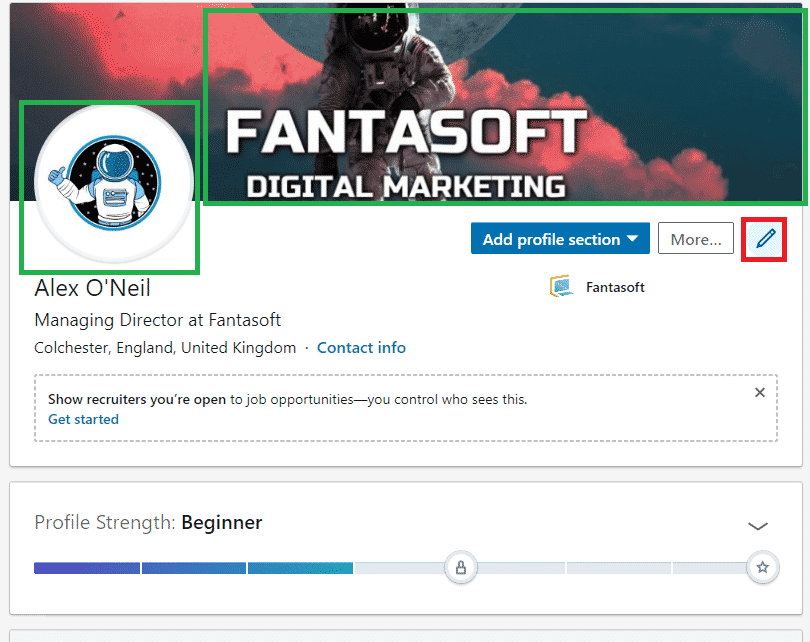Click the location Colchester, England, United Kingdom
This screenshot has width=810, height=642.
(x=165, y=348)
